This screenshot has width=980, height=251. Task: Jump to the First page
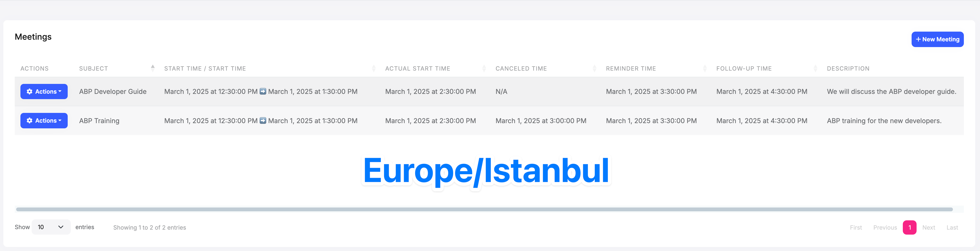(x=856, y=227)
